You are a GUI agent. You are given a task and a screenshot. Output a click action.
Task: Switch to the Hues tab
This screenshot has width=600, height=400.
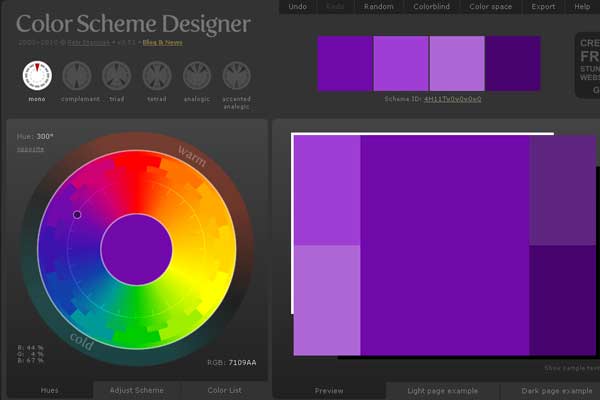pos(49,390)
